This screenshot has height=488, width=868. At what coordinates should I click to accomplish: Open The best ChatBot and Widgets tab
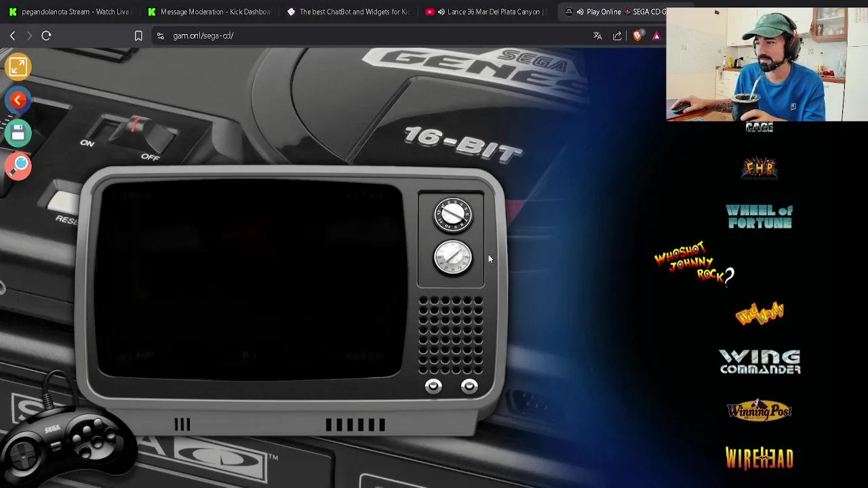coord(348,12)
